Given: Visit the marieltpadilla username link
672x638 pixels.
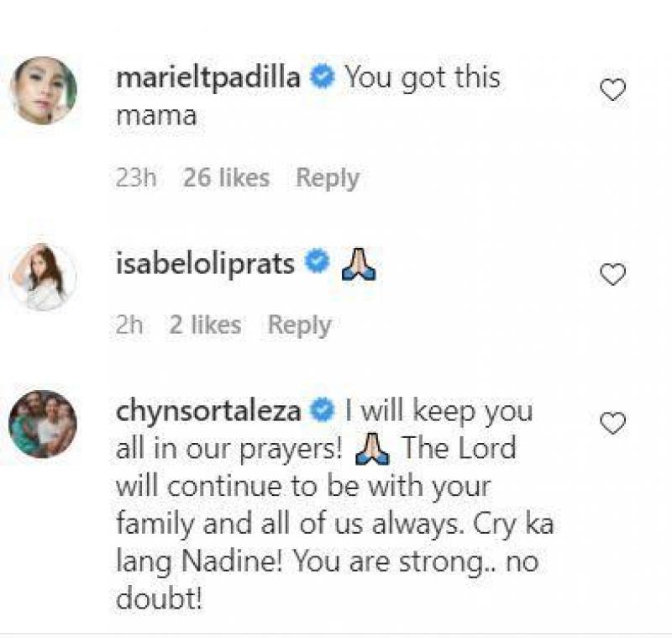Looking at the screenshot, I should point(209,78).
